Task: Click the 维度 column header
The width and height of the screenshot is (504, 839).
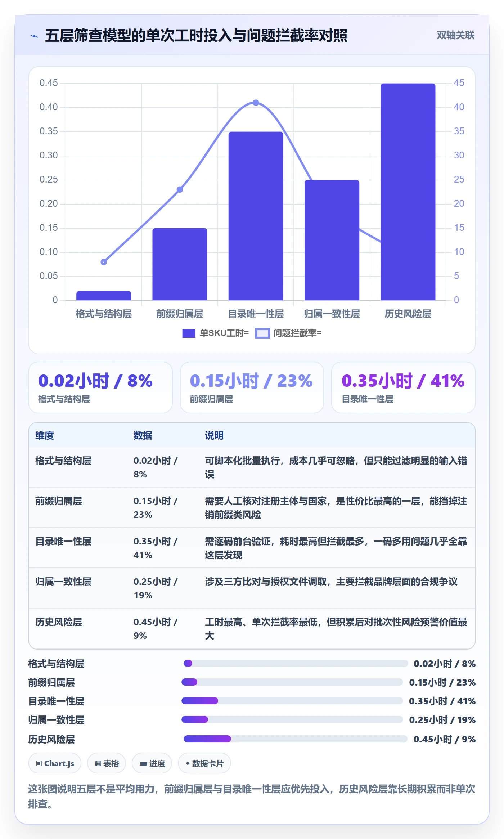Action: (45, 435)
